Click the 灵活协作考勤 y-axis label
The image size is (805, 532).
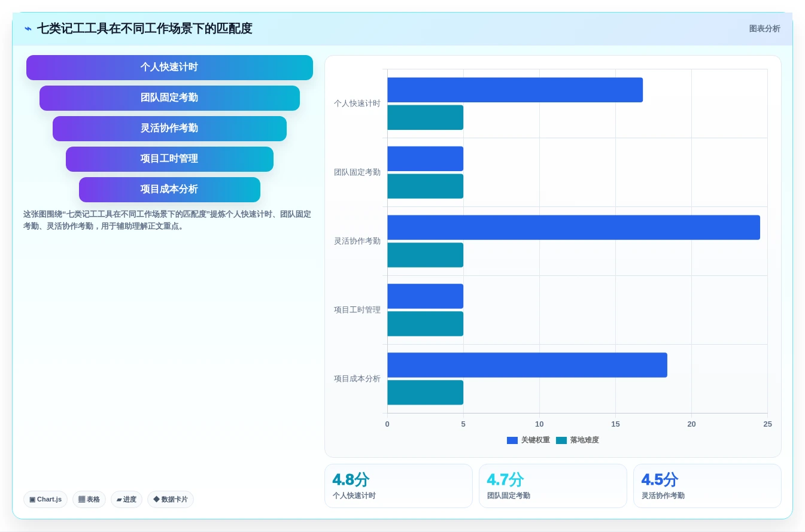(357, 241)
